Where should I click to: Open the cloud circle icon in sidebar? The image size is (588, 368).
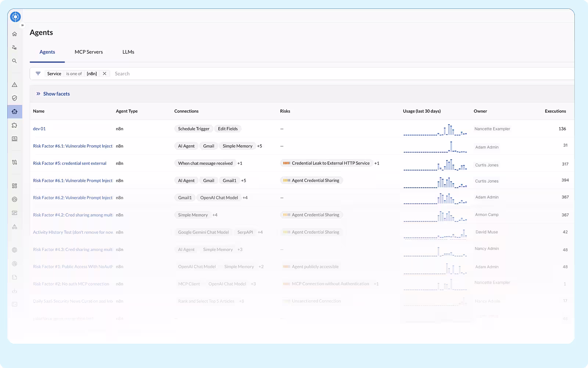15,199
